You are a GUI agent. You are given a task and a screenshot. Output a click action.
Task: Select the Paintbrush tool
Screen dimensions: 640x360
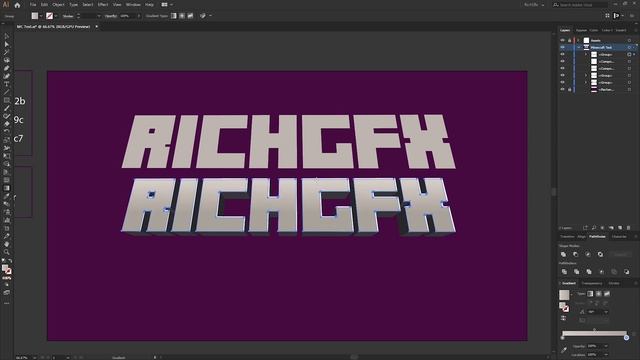coord(7,108)
